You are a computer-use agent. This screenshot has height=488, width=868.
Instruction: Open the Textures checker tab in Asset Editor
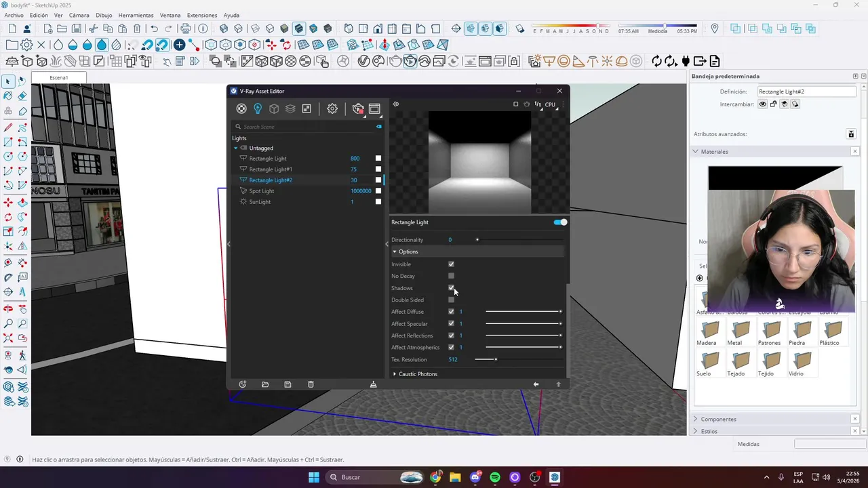pos(307,108)
